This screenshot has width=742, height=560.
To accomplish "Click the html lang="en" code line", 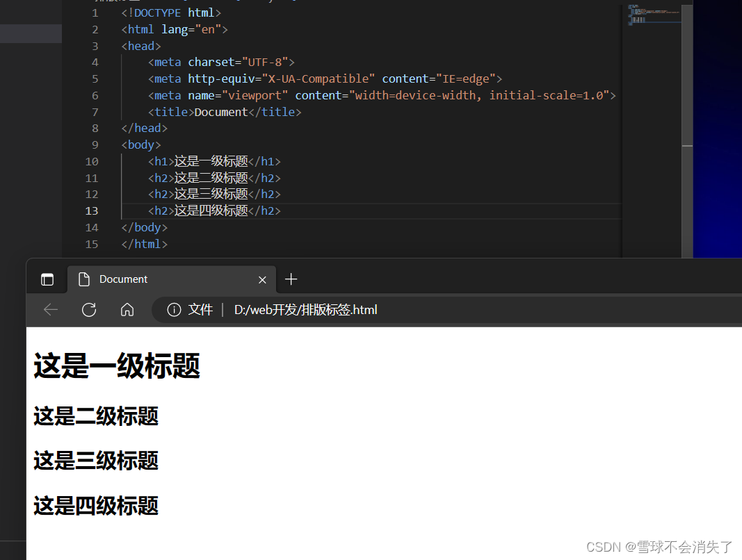I will click(x=175, y=29).
